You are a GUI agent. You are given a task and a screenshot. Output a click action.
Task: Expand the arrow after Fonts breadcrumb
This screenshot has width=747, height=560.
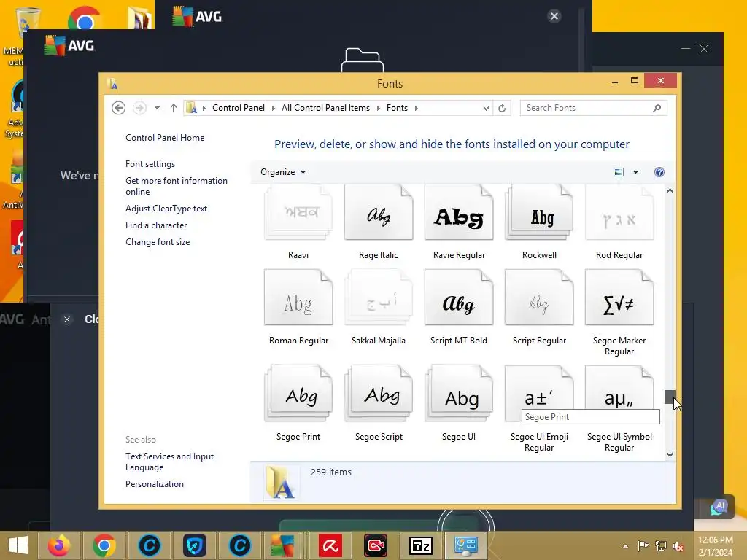click(416, 108)
